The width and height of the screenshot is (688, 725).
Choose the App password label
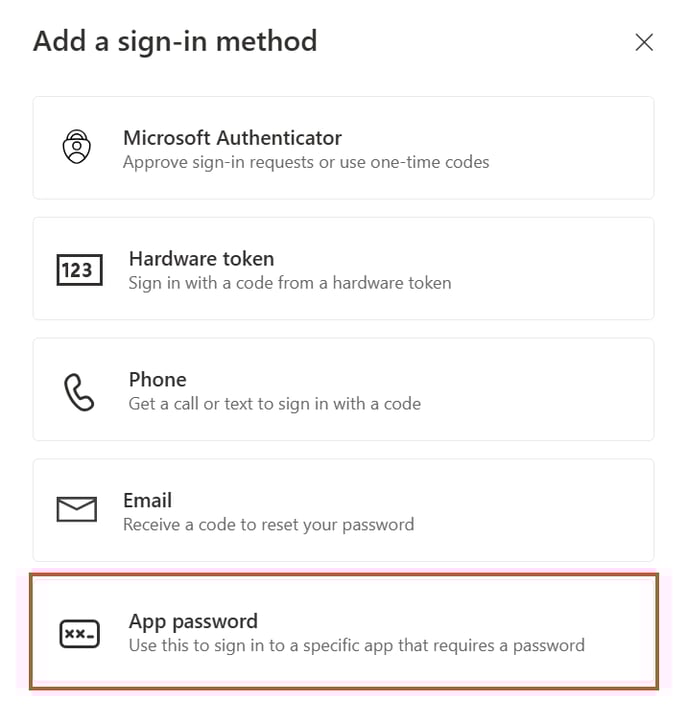(x=193, y=621)
